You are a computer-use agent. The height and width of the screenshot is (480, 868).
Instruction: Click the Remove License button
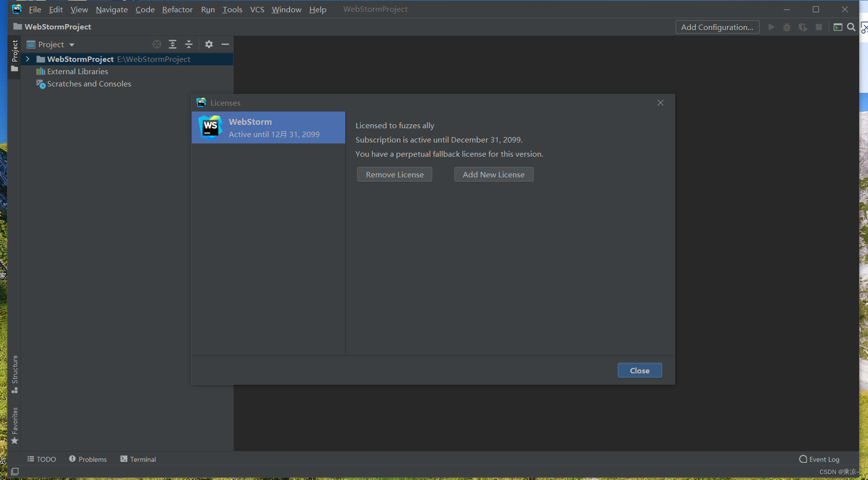click(x=394, y=174)
